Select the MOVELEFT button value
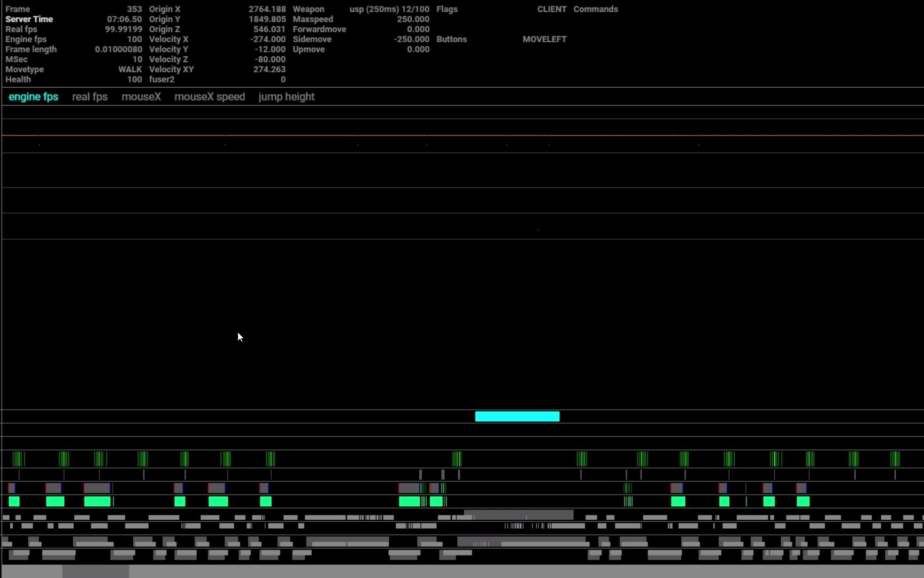The width and height of the screenshot is (924, 578). 544,39
